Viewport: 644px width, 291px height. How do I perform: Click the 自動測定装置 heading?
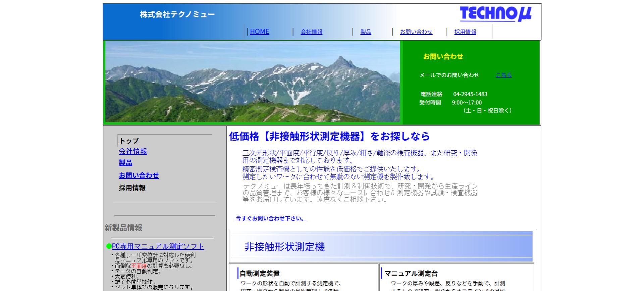tap(260, 274)
